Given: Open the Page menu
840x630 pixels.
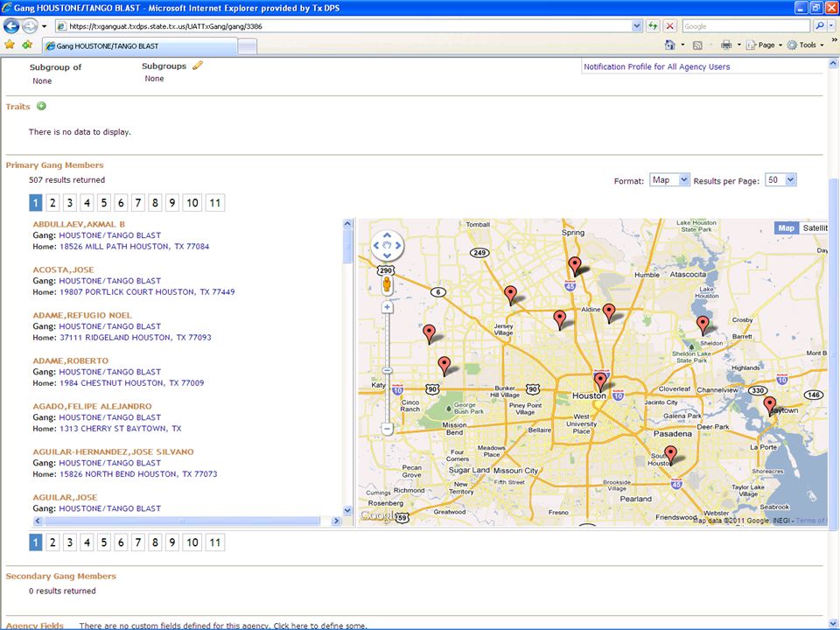Looking at the screenshot, I should 764,45.
